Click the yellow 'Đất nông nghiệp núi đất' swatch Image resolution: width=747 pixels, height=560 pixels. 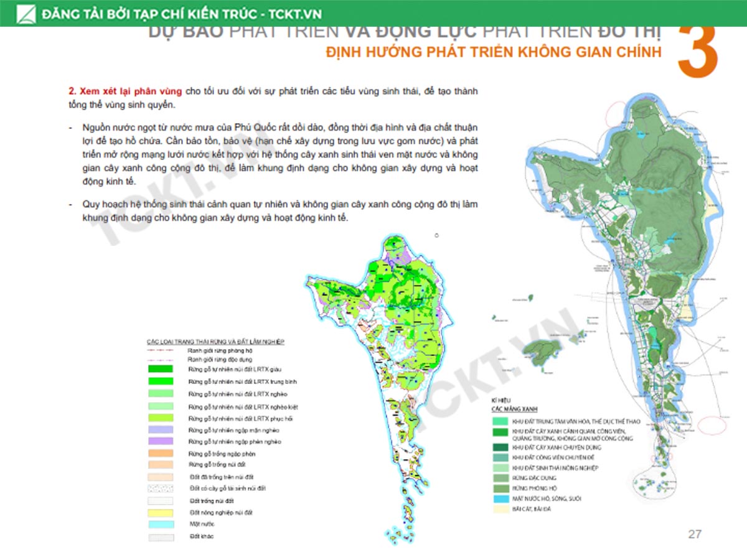(x=161, y=513)
